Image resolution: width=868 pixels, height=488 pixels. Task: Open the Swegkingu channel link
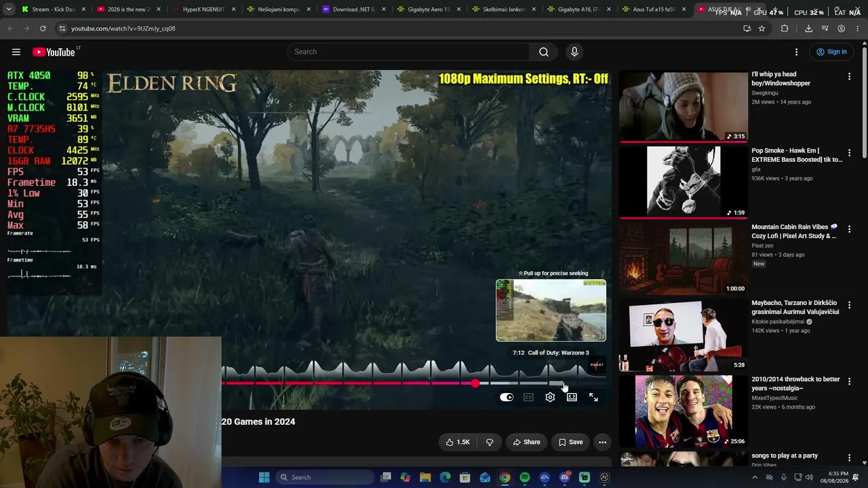click(765, 93)
